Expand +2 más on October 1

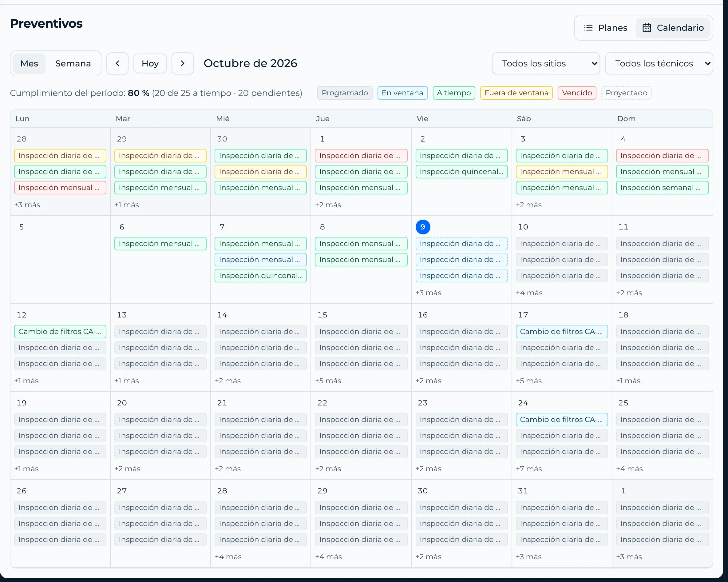328,205
